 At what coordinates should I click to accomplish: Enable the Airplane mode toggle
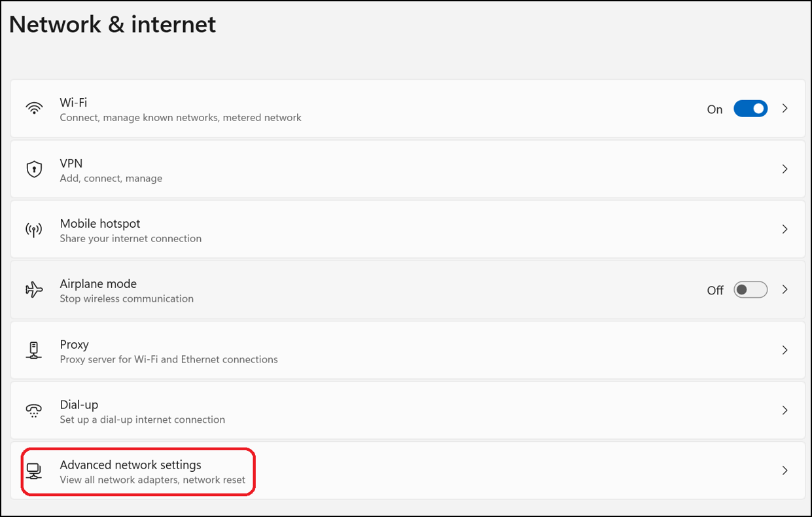[750, 289]
